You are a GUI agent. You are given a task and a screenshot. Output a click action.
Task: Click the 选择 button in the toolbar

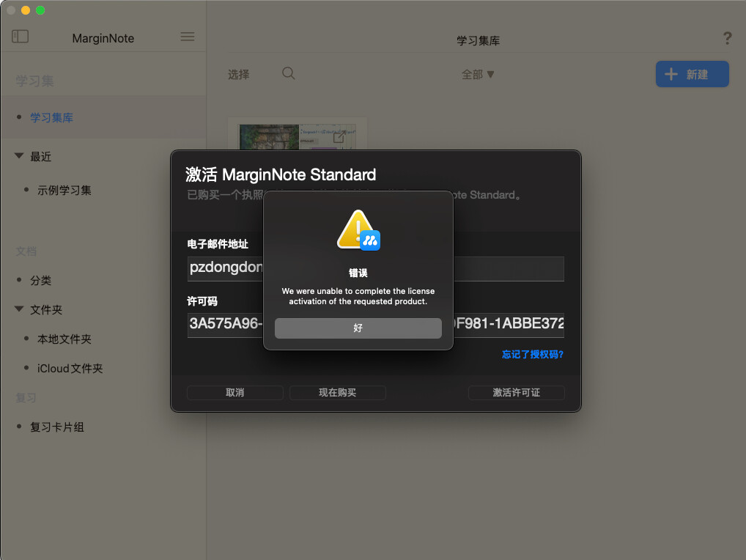click(238, 75)
